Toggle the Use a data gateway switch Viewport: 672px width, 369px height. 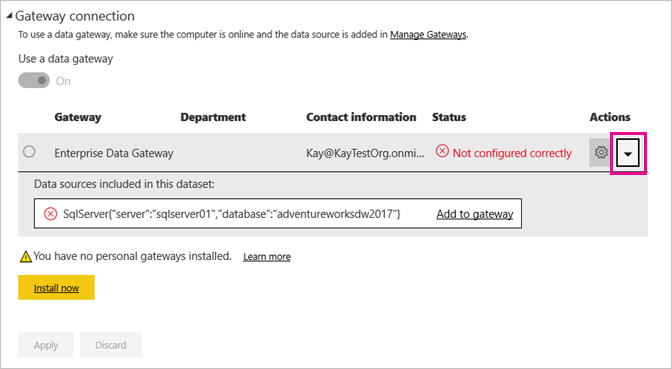[34, 81]
